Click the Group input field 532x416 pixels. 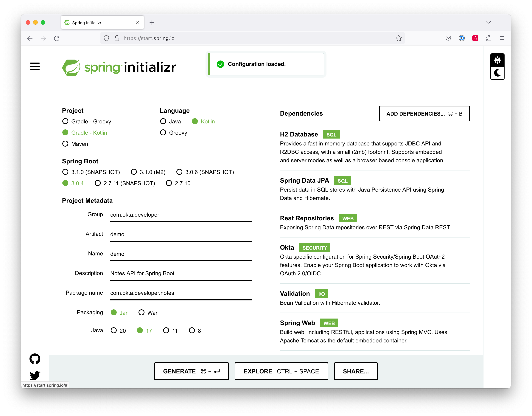click(x=181, y=215)
